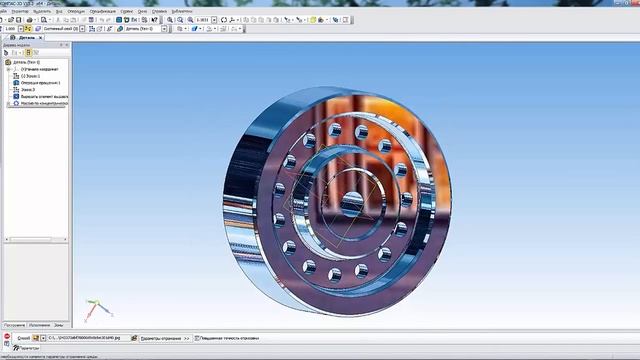Viewport: 640px width, 360px height.
Task: Click the yellow icon in top toolbar
Action: click(x=313, y=20)
